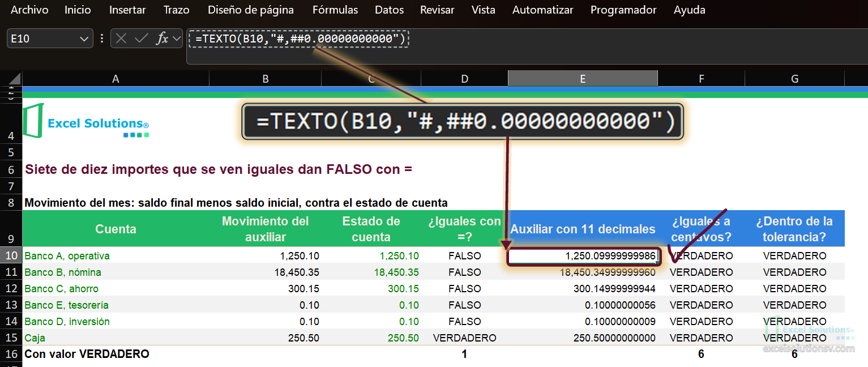Open the Datos tab

390,10
